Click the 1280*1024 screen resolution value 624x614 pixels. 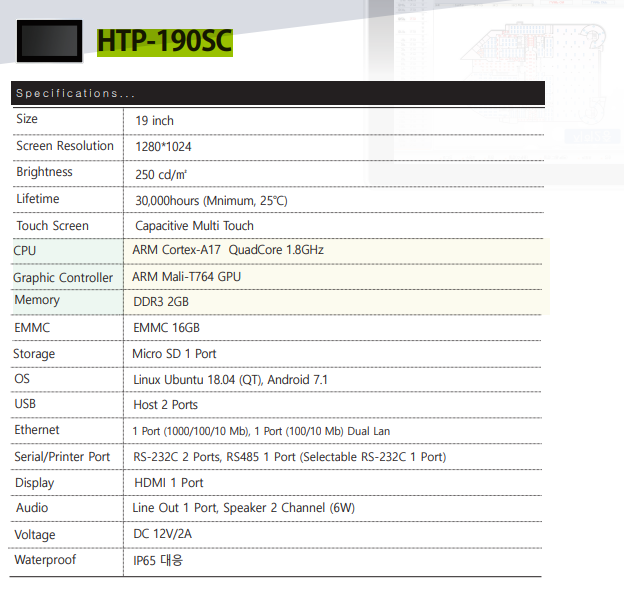[x=163, y=147]
